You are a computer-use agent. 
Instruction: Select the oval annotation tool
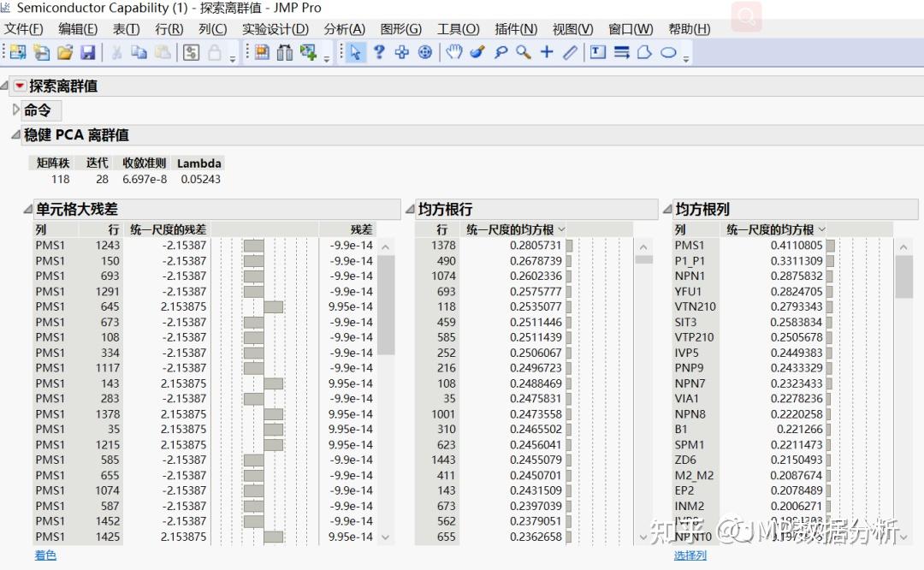coord(667,52)
